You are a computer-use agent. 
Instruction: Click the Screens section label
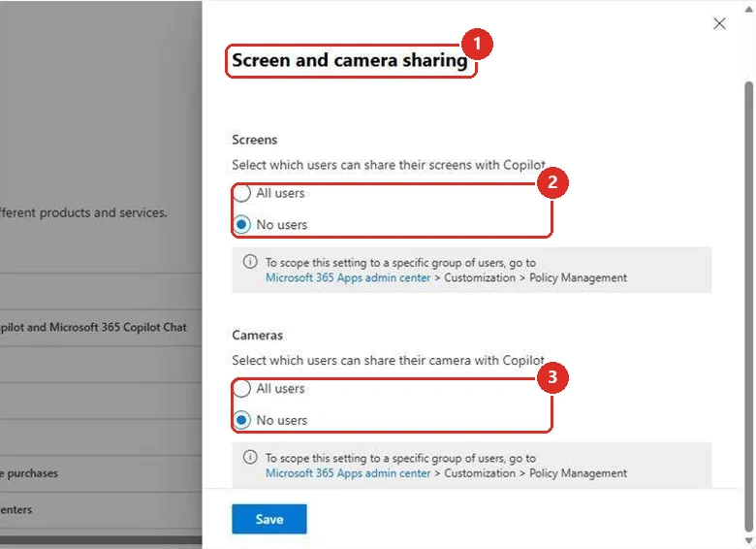255,140
